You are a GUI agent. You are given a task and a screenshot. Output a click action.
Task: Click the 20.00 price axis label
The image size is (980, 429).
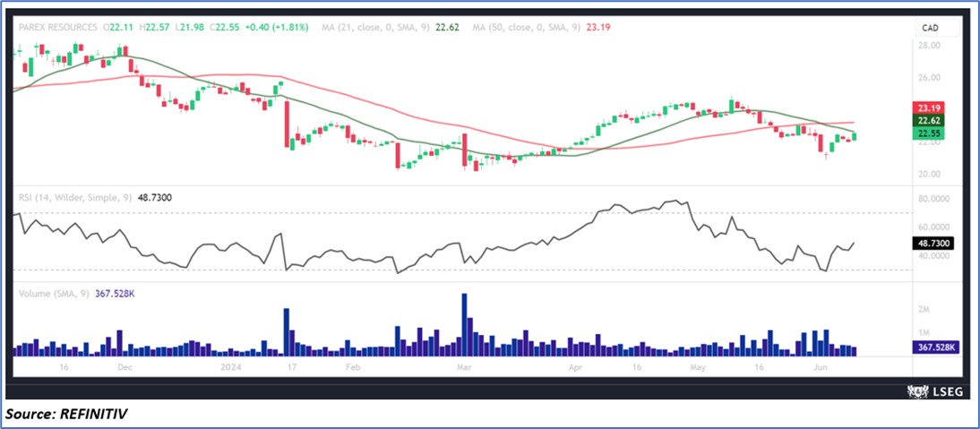(929, 175)
